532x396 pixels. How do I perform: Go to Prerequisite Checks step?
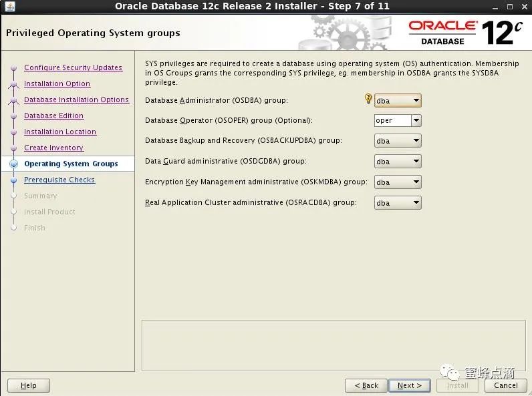coord(59,180)
